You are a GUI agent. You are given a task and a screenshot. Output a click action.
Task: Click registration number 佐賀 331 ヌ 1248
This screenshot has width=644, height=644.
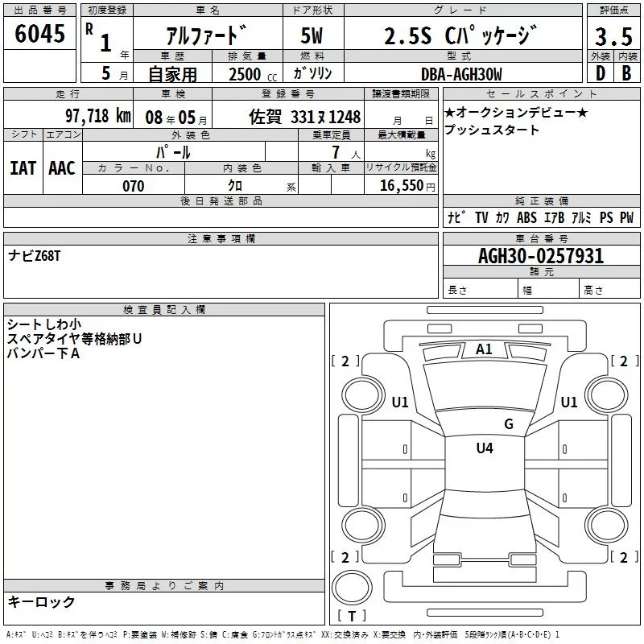coord(305,117)
